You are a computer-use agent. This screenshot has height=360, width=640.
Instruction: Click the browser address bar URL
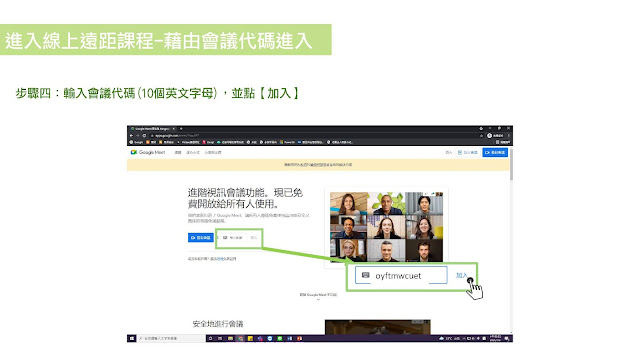tap(176, 136)
